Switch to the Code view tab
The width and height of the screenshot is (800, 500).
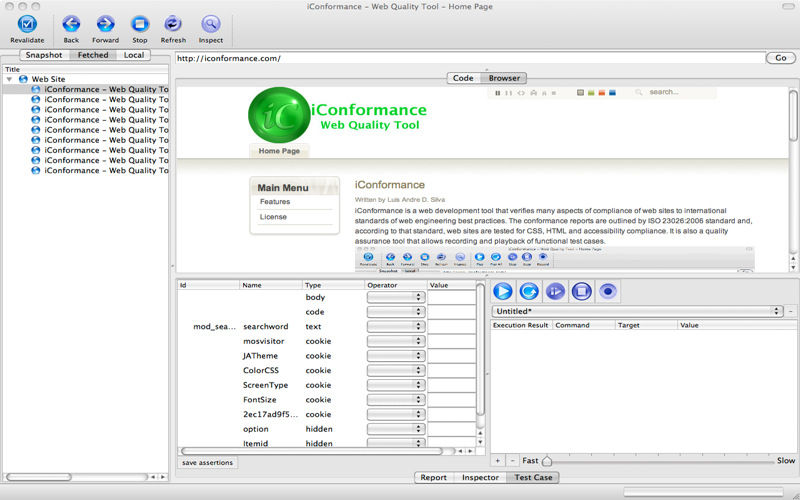pyautogui.click(x=463, y=78)
